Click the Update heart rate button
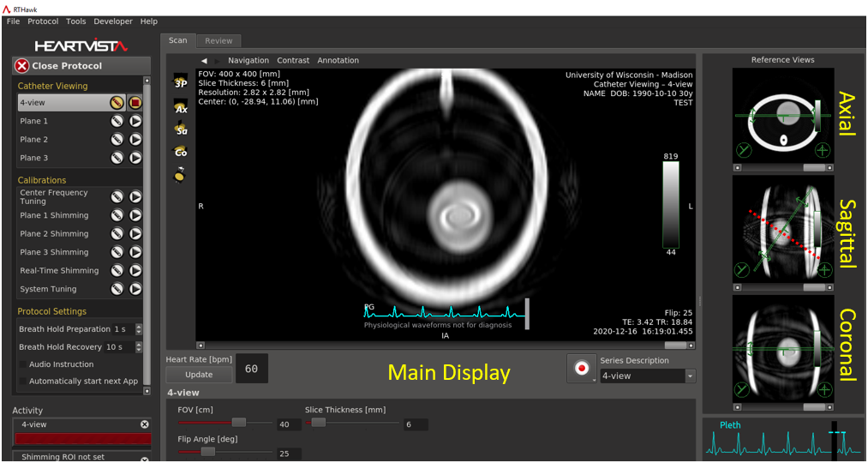This screenshot has width=868, height=463. pyautogui.click(x=199, y=375)
